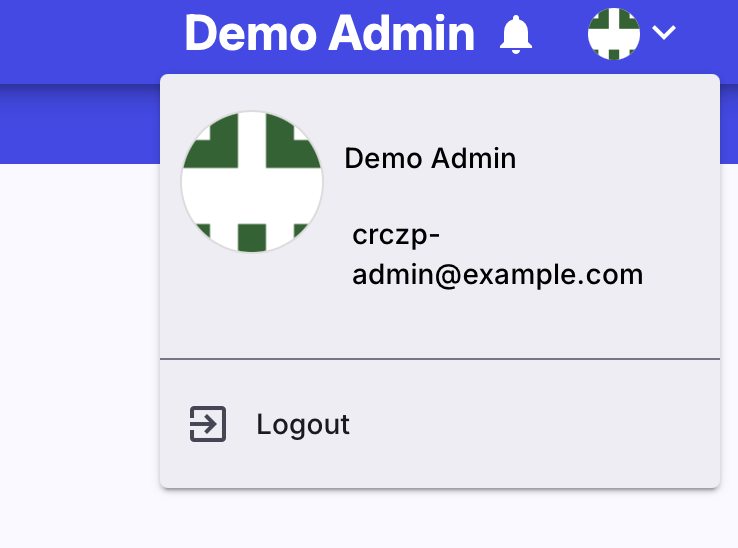Click the Demo Admin name in user panel
The width and height of the screenshot is (738, 548).
430,158
